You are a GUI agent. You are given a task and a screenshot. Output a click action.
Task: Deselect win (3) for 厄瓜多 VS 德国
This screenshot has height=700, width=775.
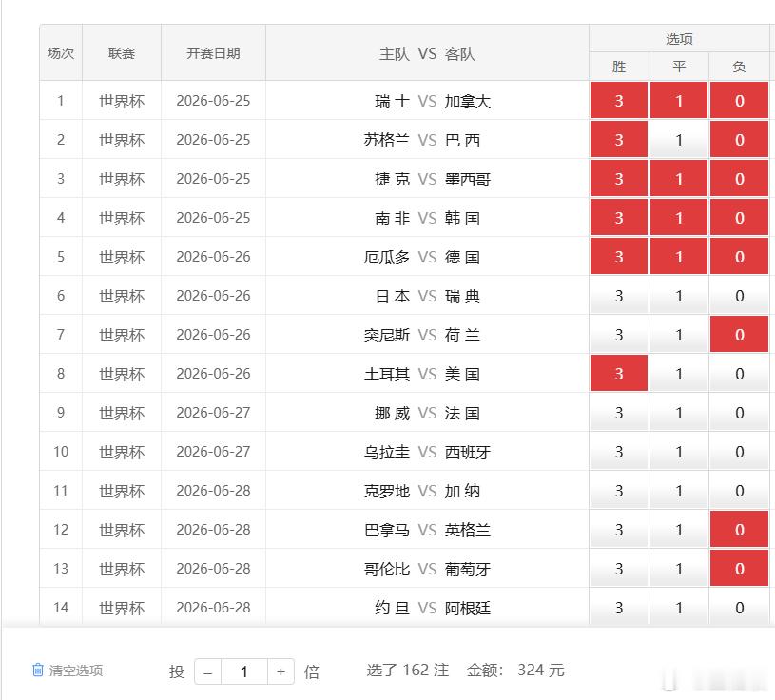(x=619, y=257)
